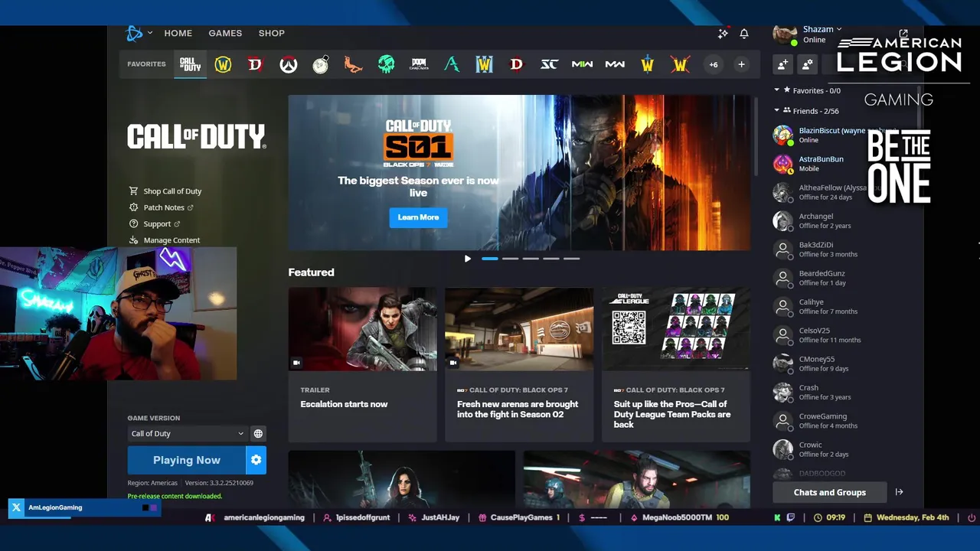This screenshot has height=551, width=980.
Task: Select the first carousel slide indicator
Action: pos(489,259)
